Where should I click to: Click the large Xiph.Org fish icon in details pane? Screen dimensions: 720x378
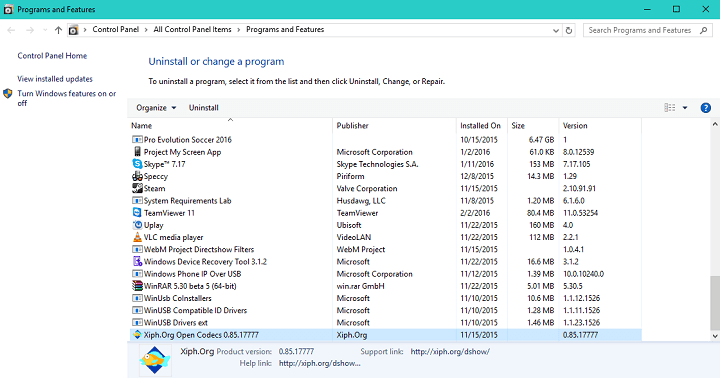tap(155, 360)
